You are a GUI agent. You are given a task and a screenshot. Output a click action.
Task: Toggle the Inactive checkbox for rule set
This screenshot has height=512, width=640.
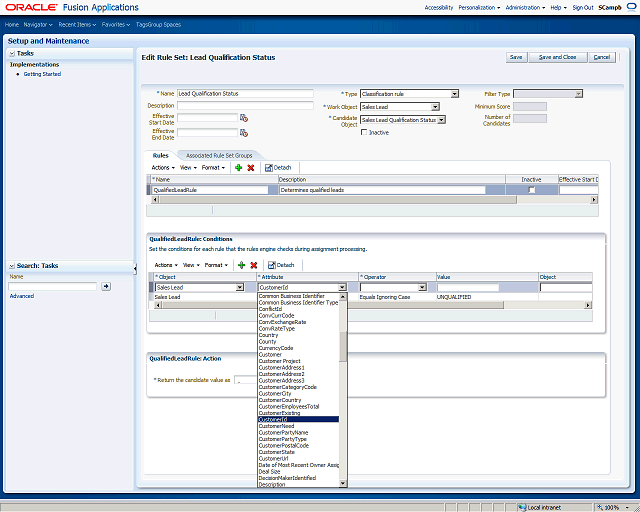[364, 132]
